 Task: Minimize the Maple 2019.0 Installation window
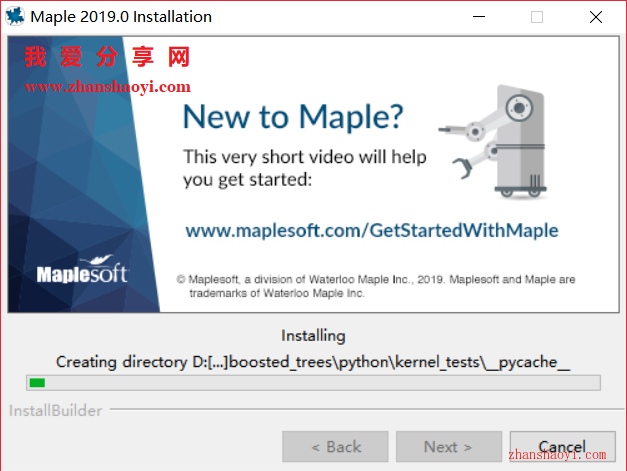point(479,17)
